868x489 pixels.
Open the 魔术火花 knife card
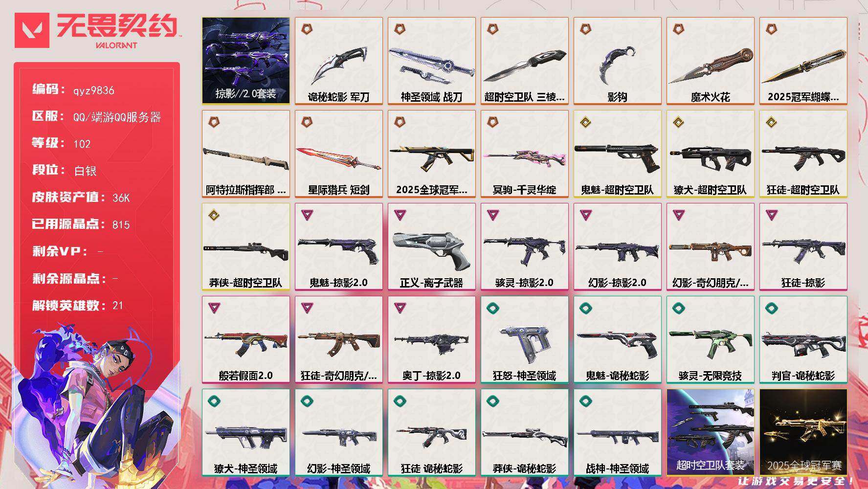tap(710, 61)
